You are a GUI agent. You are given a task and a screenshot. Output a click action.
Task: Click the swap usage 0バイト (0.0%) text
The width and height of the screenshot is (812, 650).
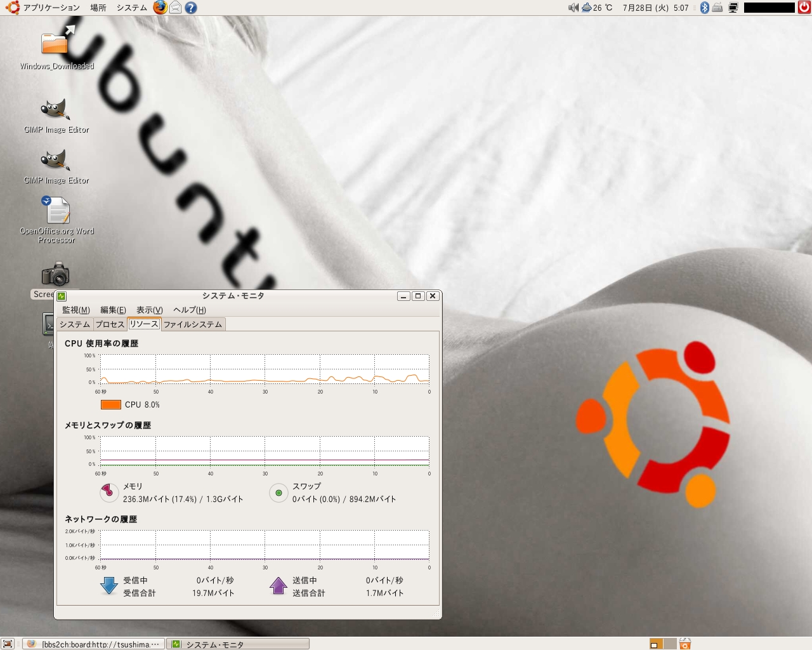(x=344, y=499)
